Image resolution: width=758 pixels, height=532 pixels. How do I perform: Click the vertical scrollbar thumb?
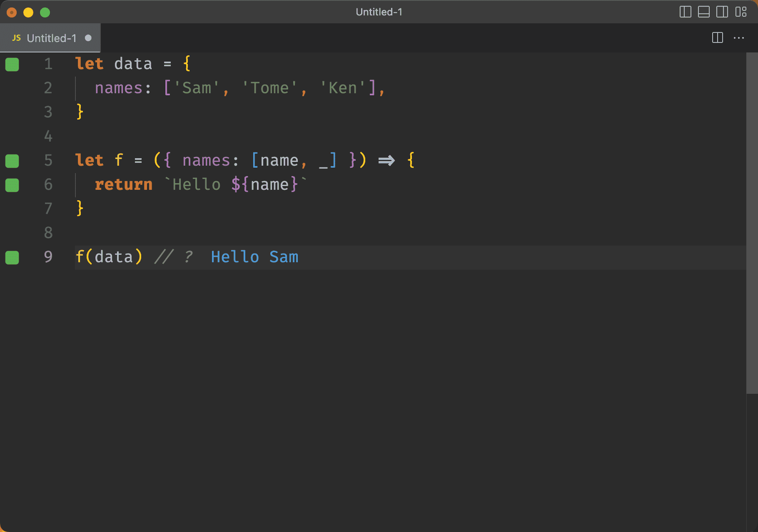tap(752, 223)
